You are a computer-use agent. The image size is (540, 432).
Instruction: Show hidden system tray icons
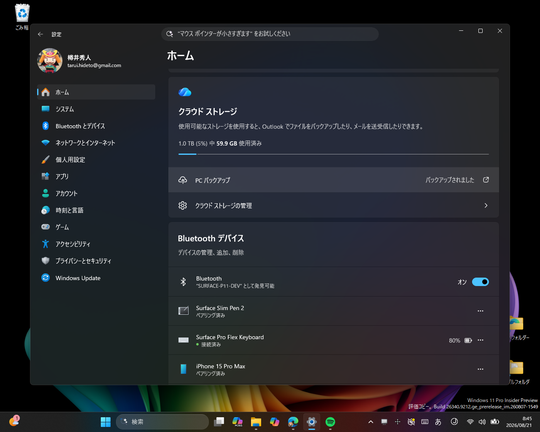(x=371, y=422)
